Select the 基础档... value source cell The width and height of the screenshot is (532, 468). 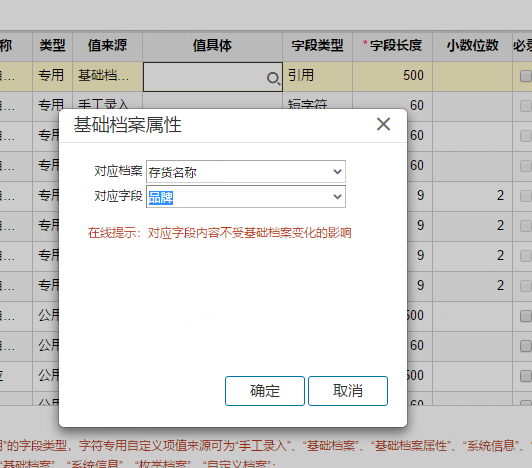pos(107,76)
